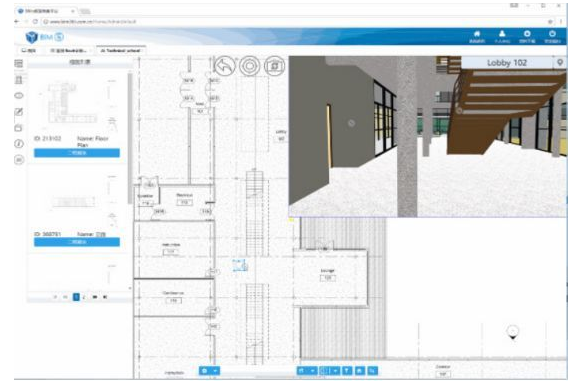Open the list view icon in the left sidebar
Viewport: 587px width, 386px height.
click(x=19, y=64)
